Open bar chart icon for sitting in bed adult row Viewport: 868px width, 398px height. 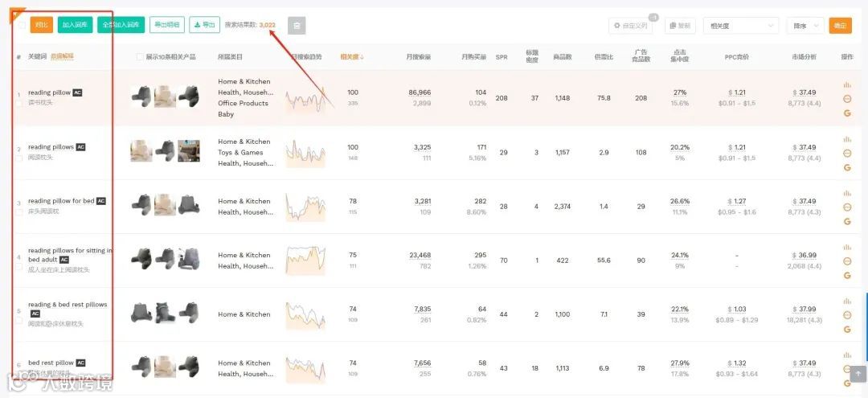847,248
